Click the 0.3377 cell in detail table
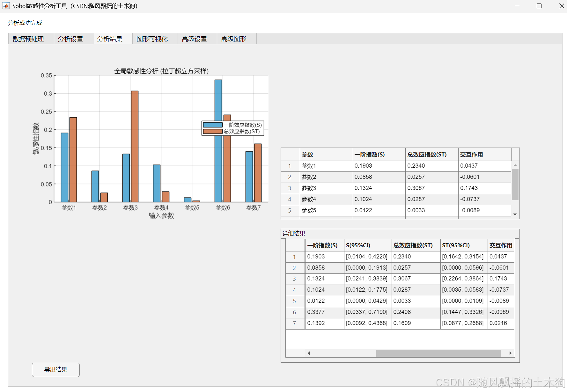The width and height of the screenshot is (567, 392). (325, 312)
